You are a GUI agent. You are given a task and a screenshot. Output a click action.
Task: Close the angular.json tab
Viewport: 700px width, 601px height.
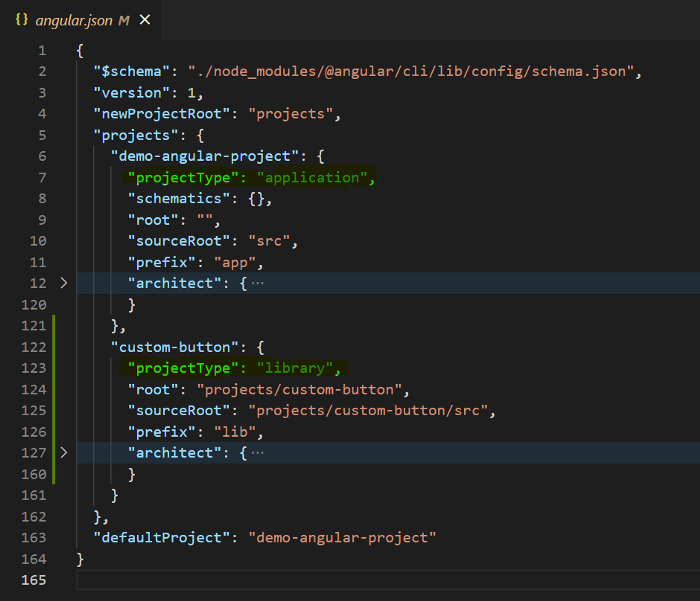[x=146, y=20]
